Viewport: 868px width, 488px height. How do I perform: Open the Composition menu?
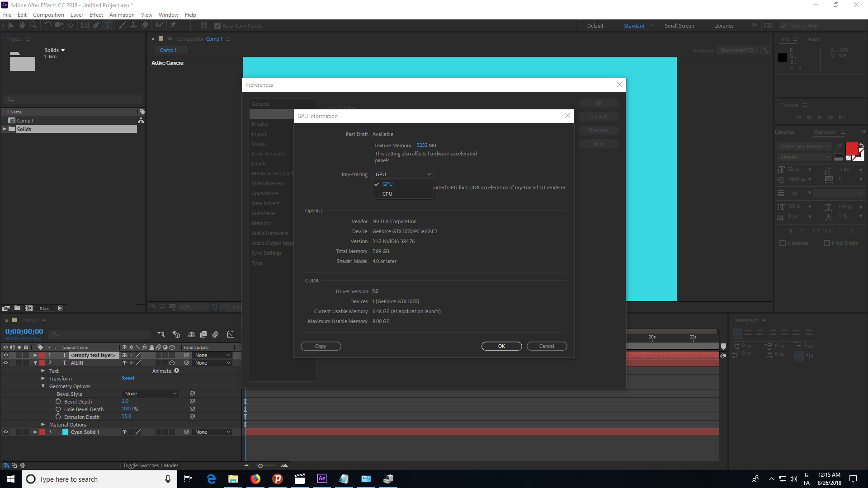pos(48,15)
